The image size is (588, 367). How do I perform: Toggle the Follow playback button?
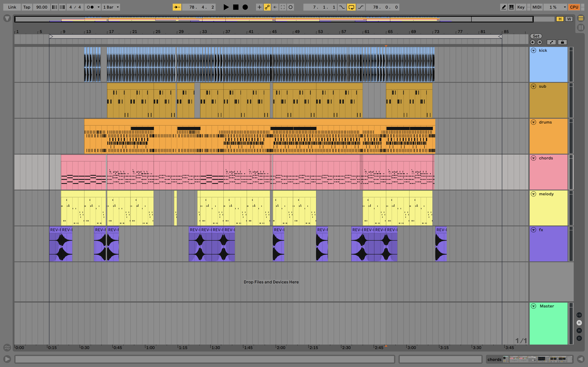(177, 7)
